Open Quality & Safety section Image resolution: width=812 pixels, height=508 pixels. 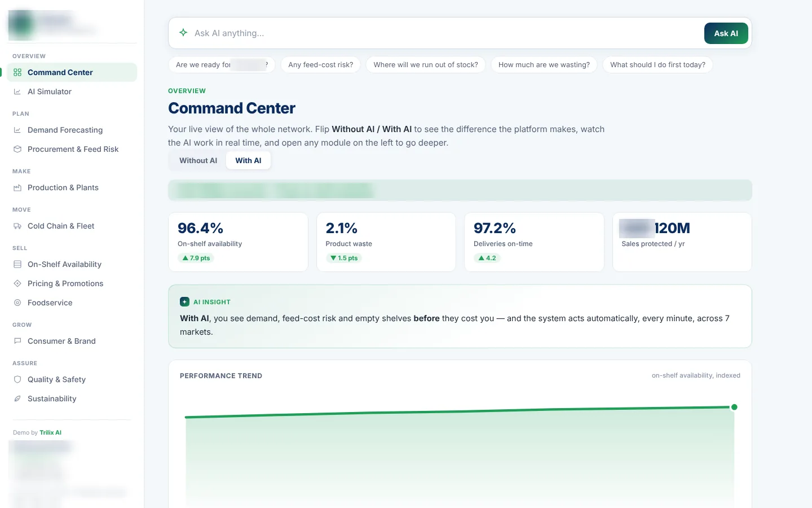coord(72,379)
